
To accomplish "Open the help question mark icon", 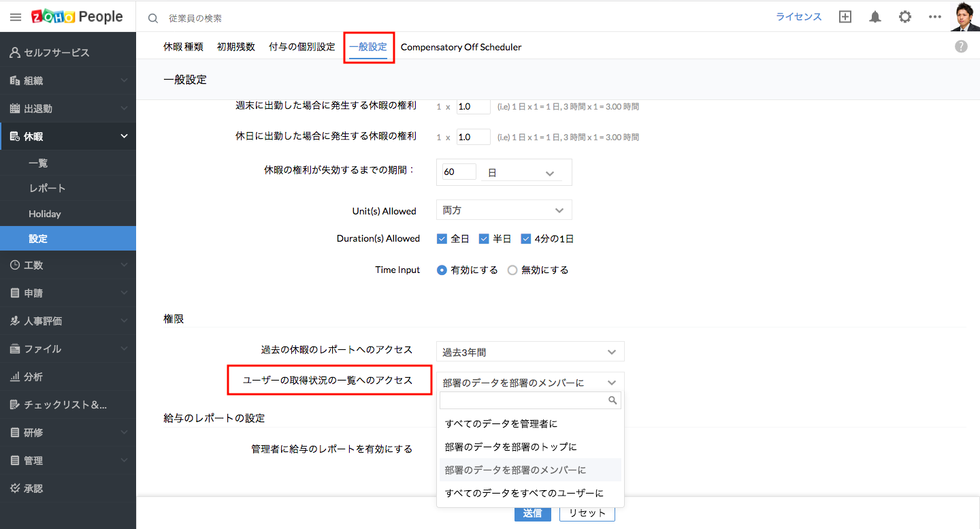I will click(x=961, y=46).
